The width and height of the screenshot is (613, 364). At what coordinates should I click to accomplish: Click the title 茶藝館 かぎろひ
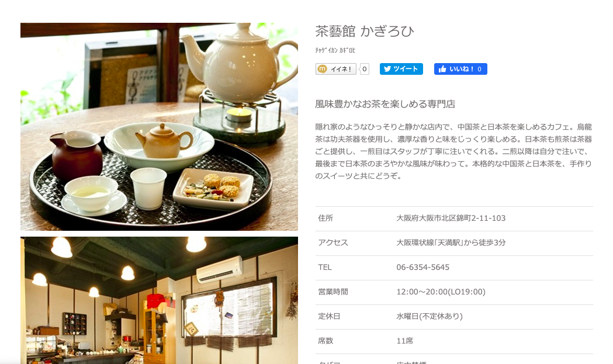pyautogui.click(x=365, y=32)
